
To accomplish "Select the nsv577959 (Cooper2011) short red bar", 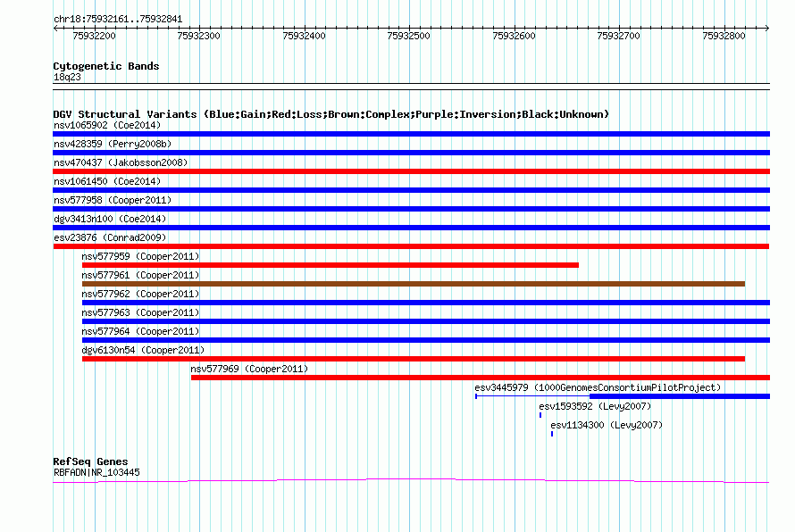I will [x=331, y=265].
